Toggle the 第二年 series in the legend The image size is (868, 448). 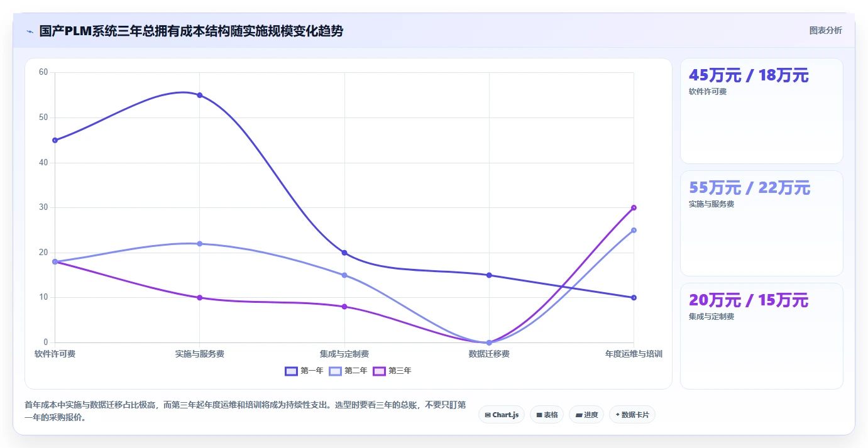[348, 371]
